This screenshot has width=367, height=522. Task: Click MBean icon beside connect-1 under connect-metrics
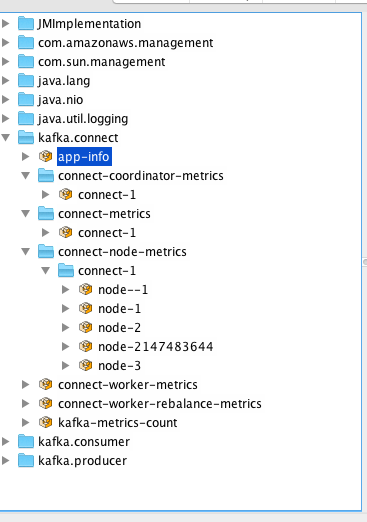(x=66, y=232)
